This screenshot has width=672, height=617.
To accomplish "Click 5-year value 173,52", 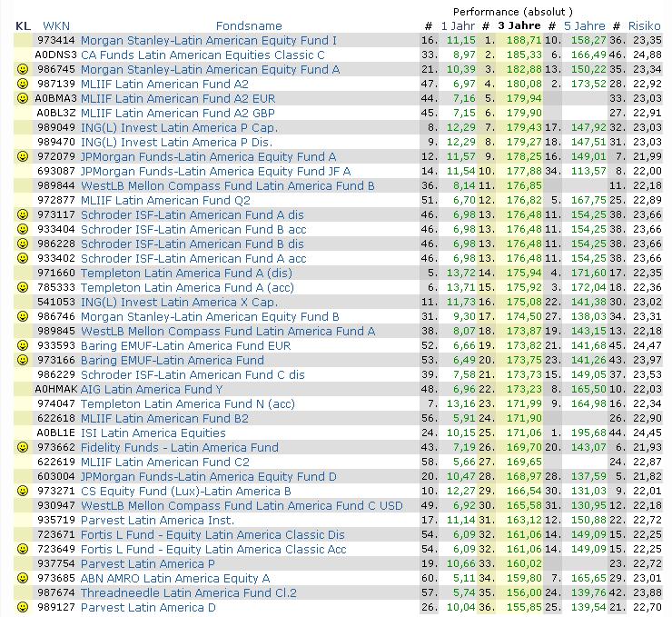I will [x=588, y=84].
